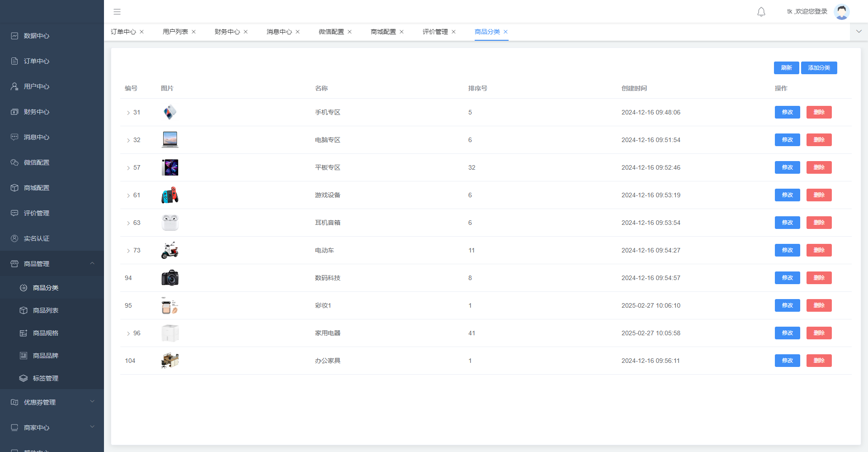Screen dimensions: 868x452
Task: Click the 商品品牌 sidebar icon
Action: click(x=24, y=356)
